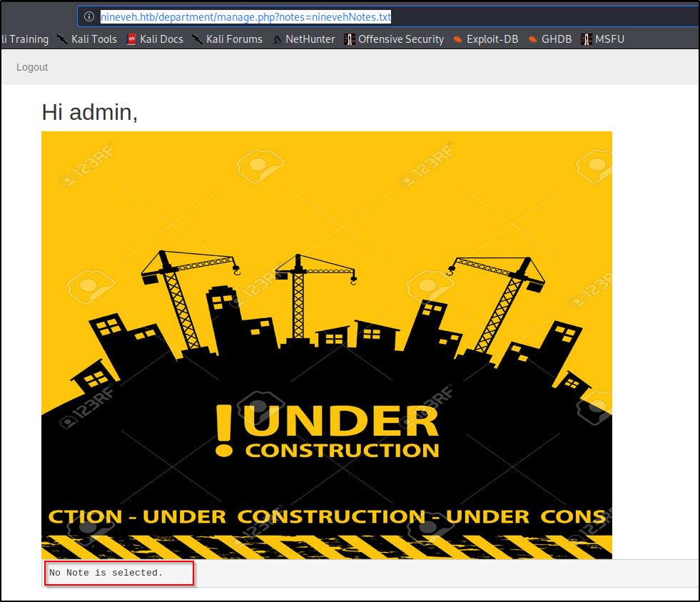Viewport: 700px width, 602px height.
Task: Open the MSFU bookmark
Action: point(603,39)
